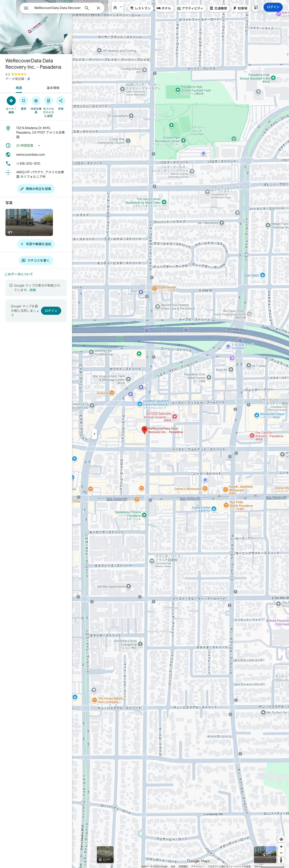Viewport: 289px width, 868px height.
Task: Click the magnifier search icon
Action: pos(87,8)
